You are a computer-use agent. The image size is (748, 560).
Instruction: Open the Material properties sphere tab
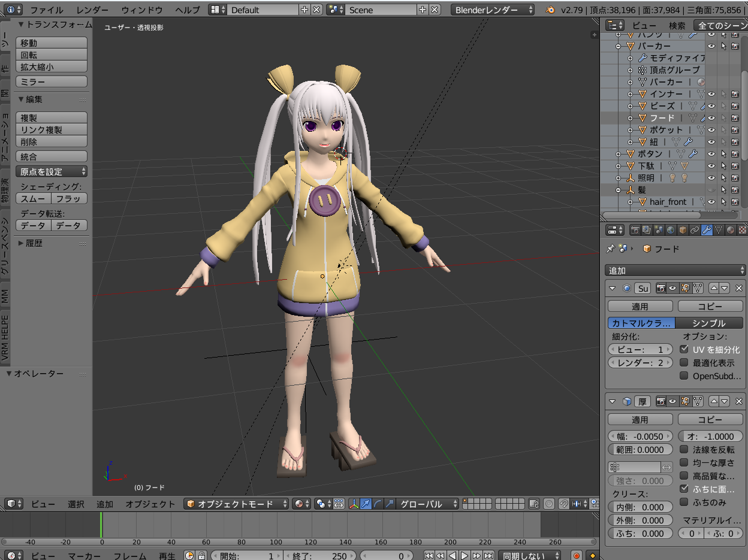pyautogui.click(x=730, y=230)
